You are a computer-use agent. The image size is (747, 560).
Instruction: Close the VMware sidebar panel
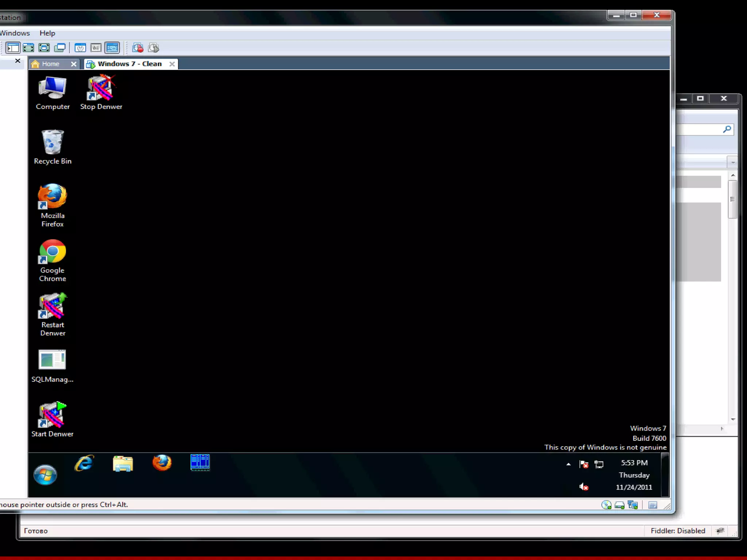point(18,61)
